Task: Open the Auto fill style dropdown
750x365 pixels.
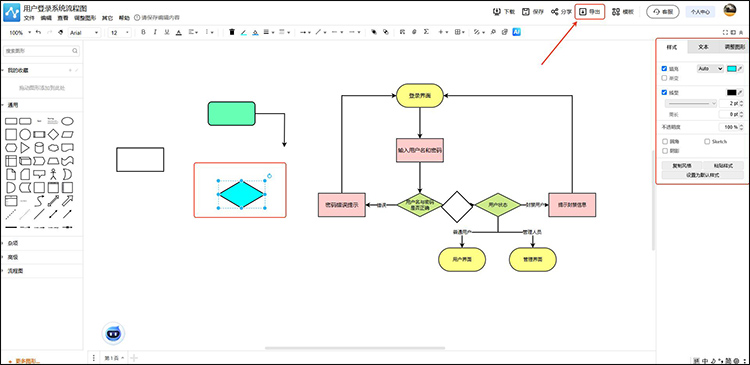Action: coord(710,69)
